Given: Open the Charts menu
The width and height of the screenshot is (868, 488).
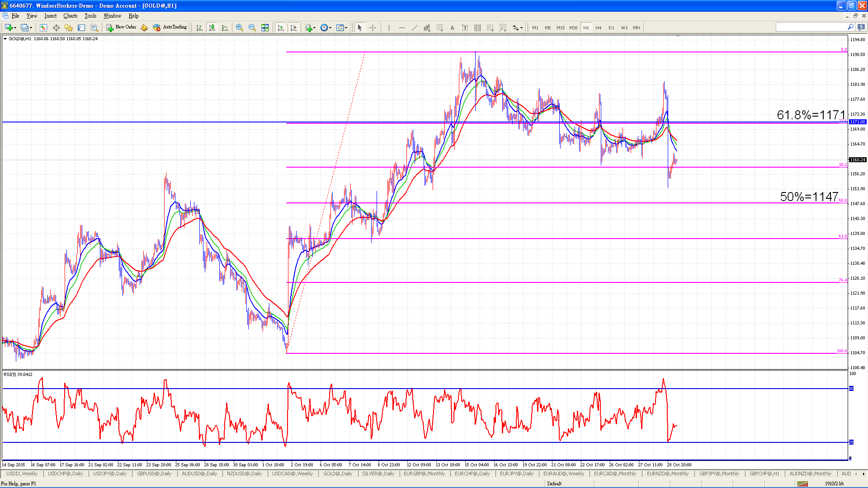Looking at the screenshot, I should (70, 16).
